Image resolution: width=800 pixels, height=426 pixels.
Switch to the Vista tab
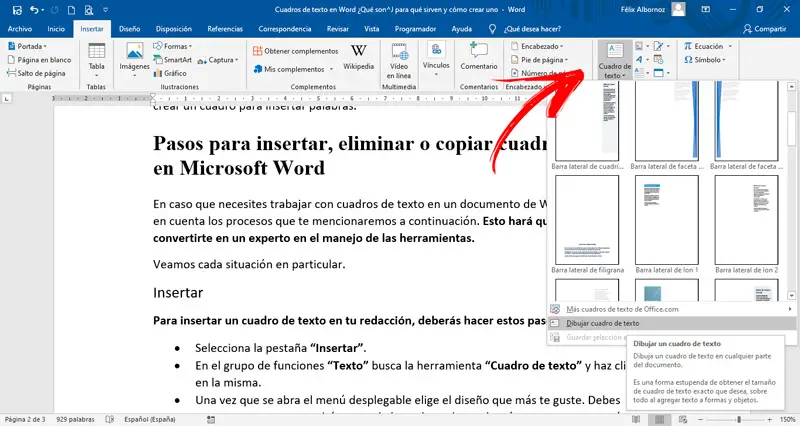(x=371, y=29)
